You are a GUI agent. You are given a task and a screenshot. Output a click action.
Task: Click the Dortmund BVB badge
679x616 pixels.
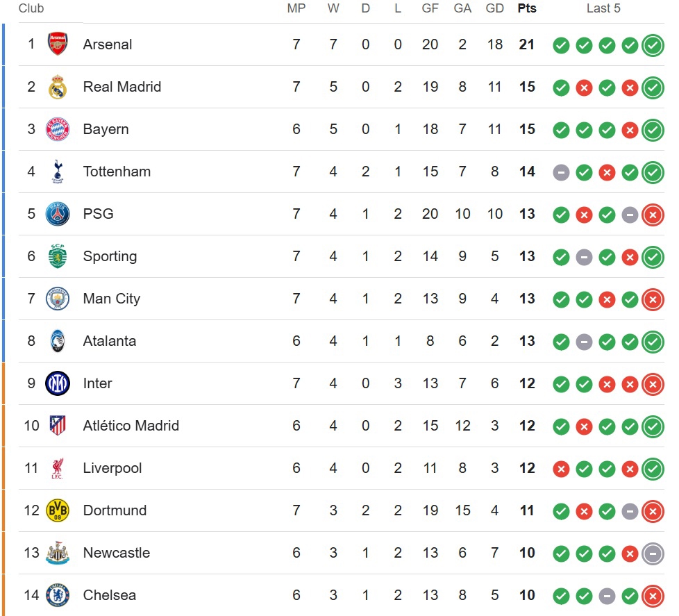pos(58,510)
